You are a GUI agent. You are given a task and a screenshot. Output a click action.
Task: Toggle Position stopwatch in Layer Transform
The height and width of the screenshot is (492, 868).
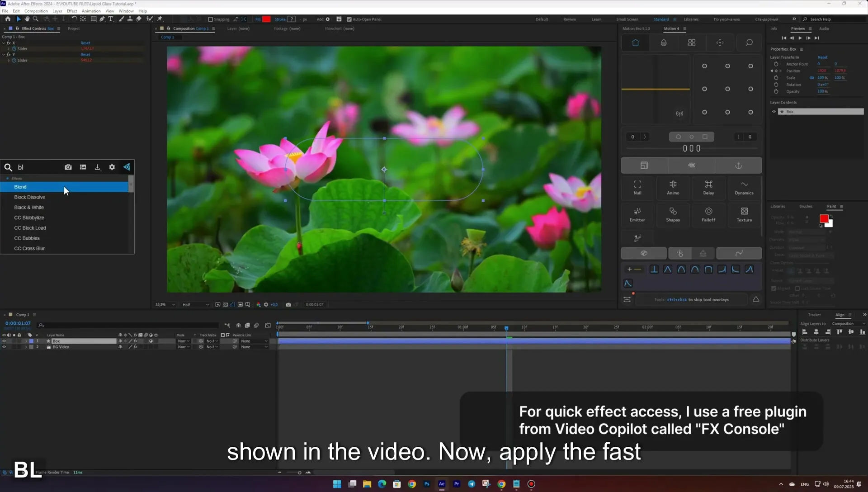pyautogui.click(x=776, y=71)
